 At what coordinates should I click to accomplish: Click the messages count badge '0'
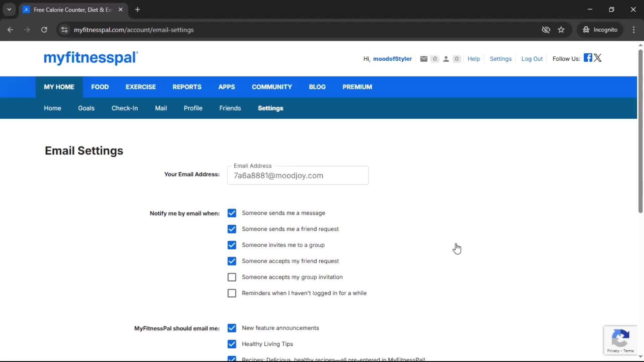coord(435,59)
